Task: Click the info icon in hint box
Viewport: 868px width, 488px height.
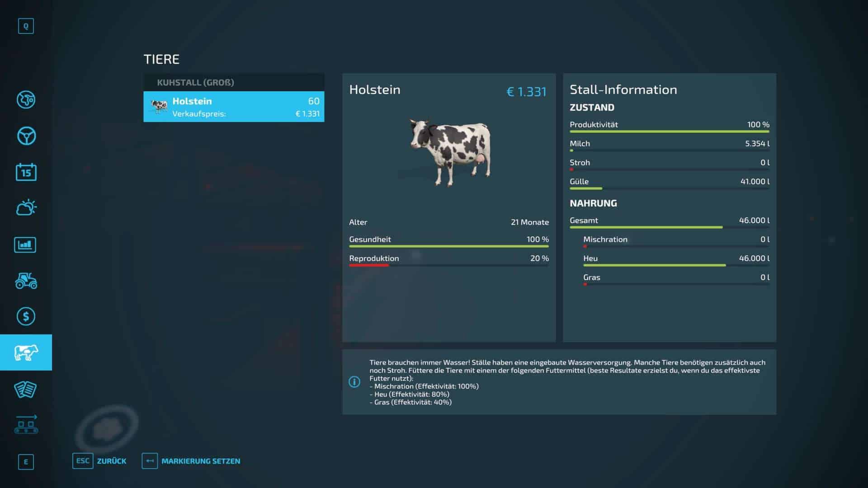Action: [x=354, y=382]
